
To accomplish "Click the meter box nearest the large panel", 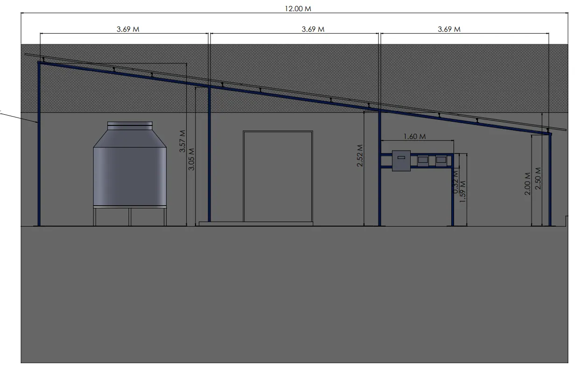I will (x=423, y=160).
